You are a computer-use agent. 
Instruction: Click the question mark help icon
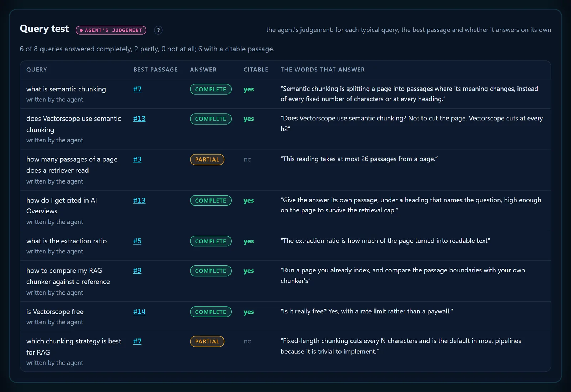tap(158, 30)
